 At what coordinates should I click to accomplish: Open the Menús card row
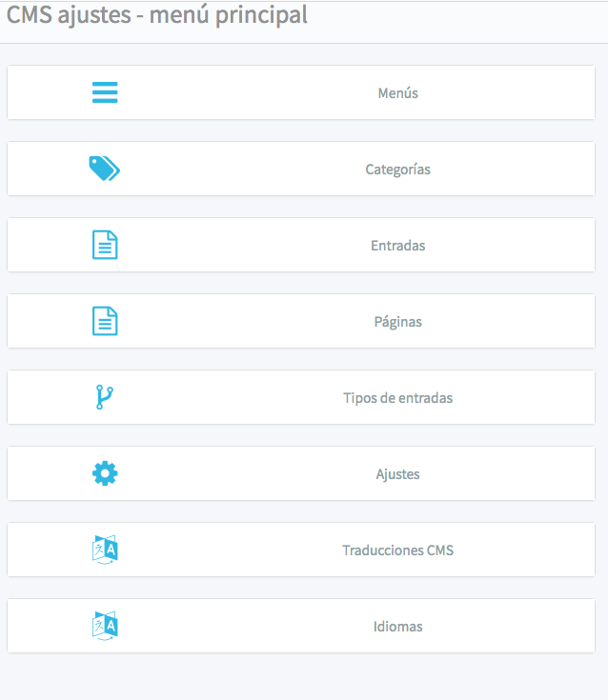point(301,92)
